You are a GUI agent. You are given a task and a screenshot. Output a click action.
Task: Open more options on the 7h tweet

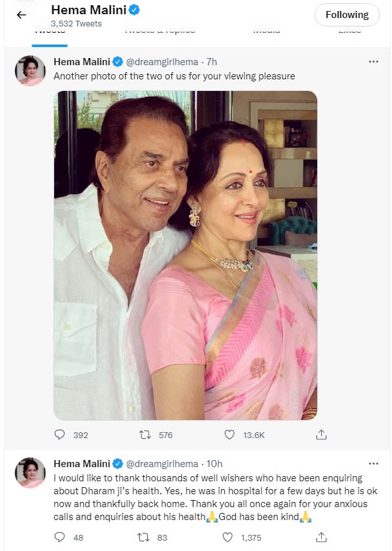(373, 62)
